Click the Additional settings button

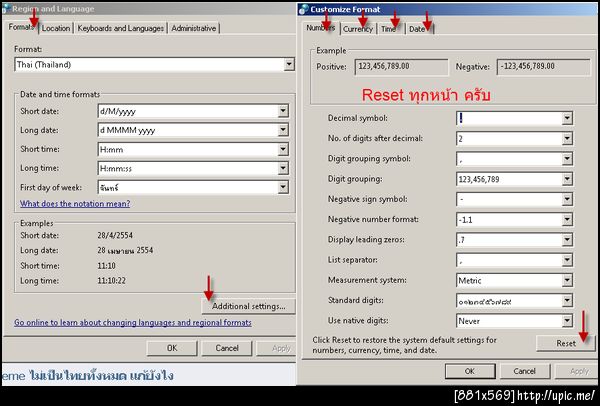pyautogui.click(x=248, y=306)
